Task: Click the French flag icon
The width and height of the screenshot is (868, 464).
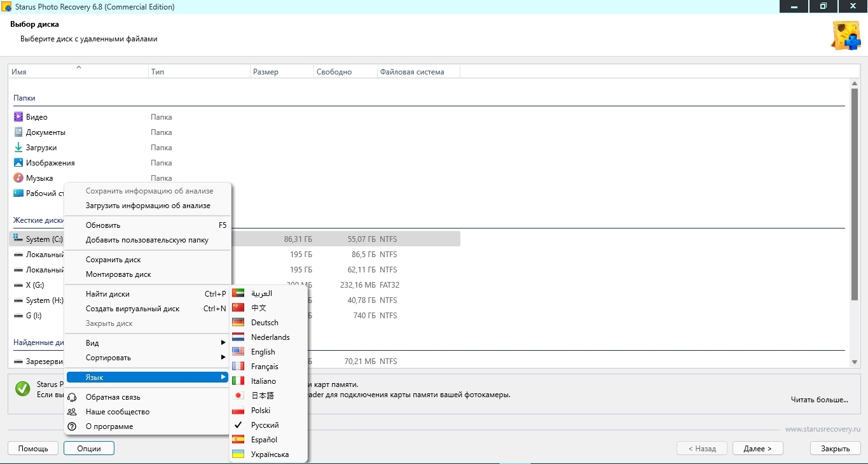Action: [238, 367]
